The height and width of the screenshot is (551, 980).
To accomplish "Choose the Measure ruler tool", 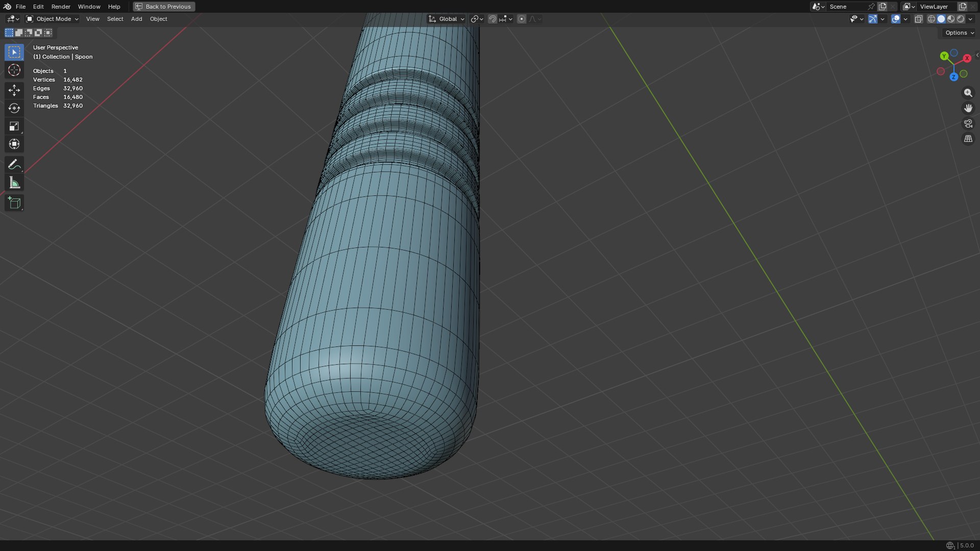I will [14, 183].
